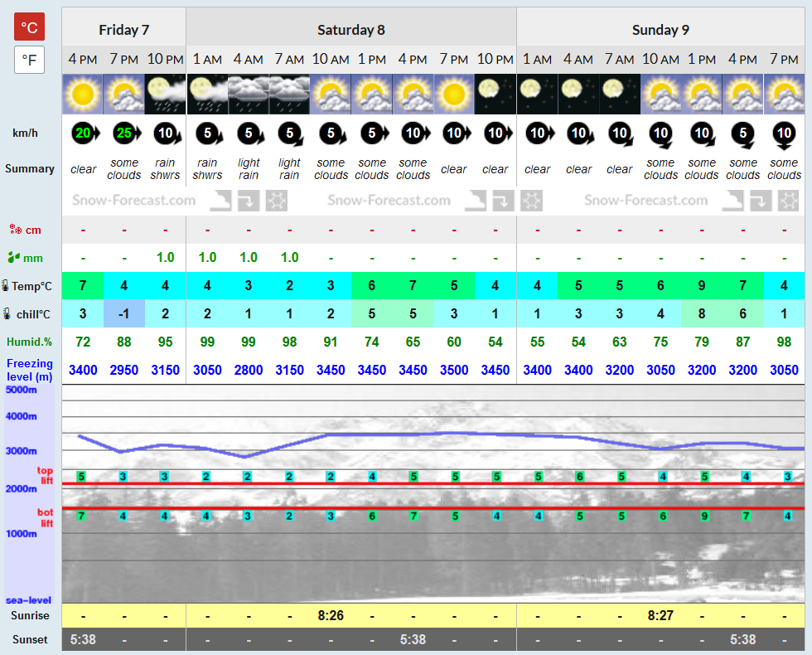Click the snow cm row label
The width and height of the screenshot is (812, 655).
[25, 230]
